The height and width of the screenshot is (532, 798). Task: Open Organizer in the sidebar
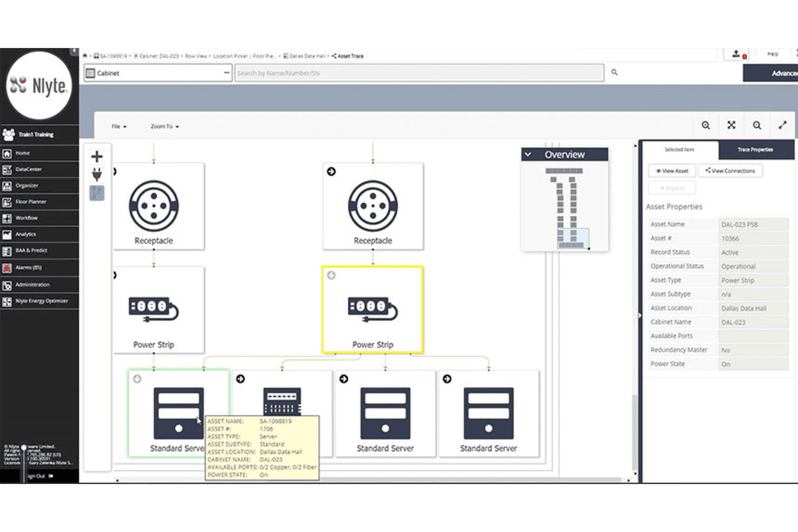pyautogui.click(x=39, y=186)
